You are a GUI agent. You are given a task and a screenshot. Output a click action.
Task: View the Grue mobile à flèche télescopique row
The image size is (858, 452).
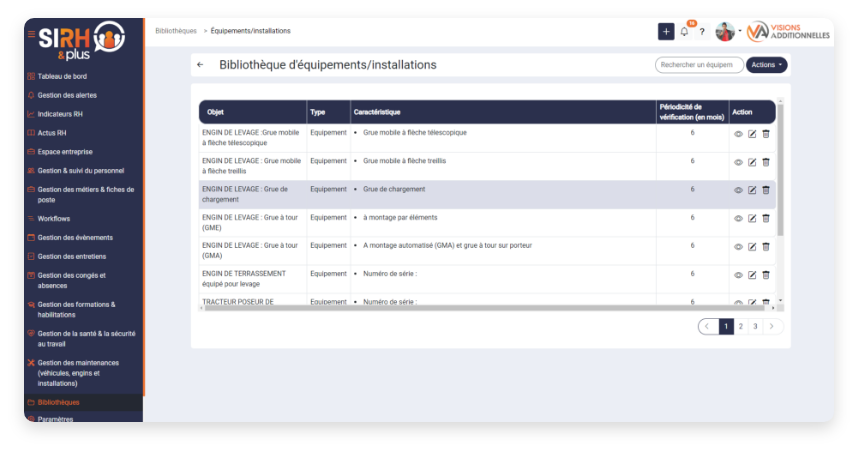click(738, 134)
